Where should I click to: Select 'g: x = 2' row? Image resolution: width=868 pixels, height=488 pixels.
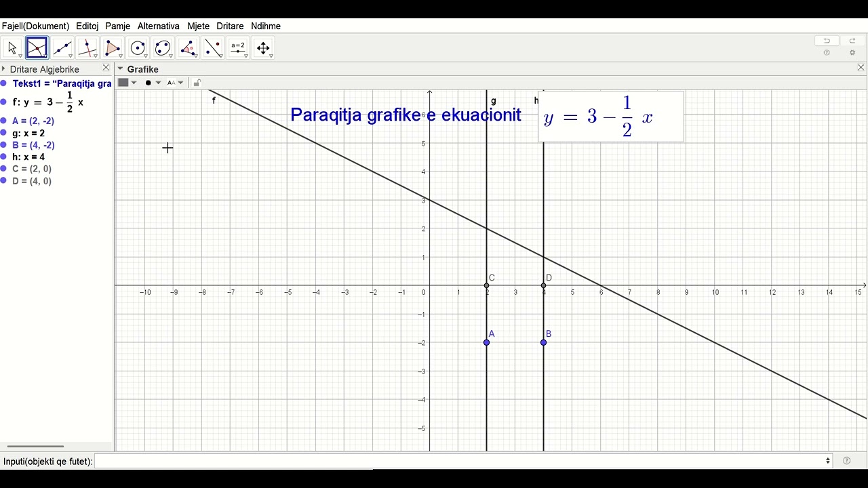coord(28,133)
